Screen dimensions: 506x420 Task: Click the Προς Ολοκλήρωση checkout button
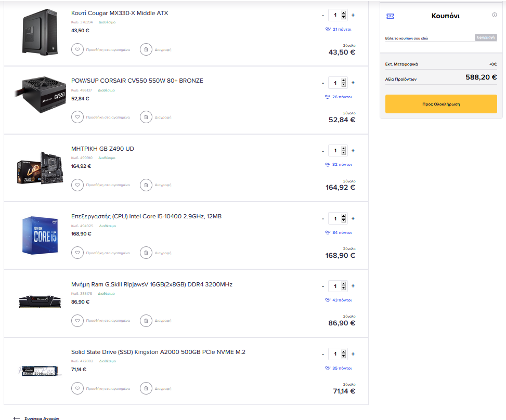coord(441,104)
